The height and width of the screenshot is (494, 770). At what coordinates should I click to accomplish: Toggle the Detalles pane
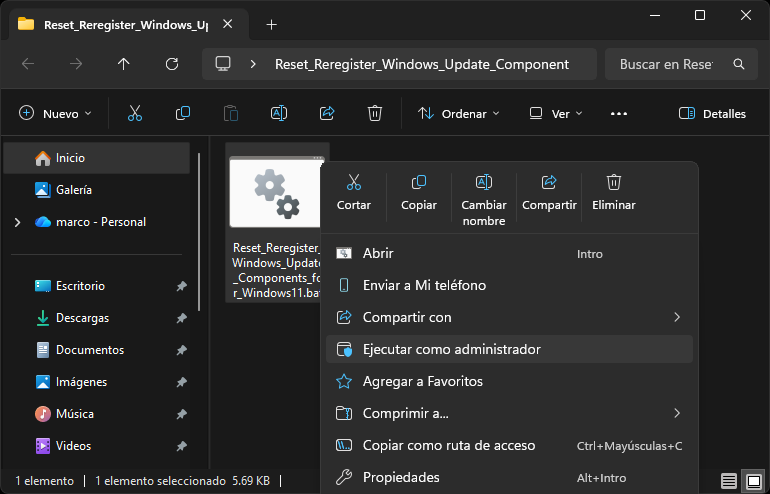[712, 113]
